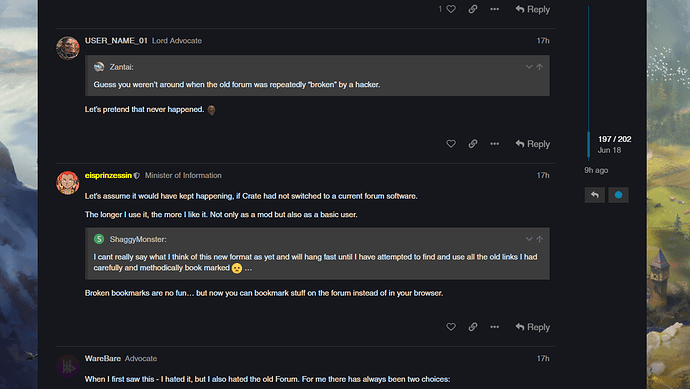Expand the ShaggyMonster quote

(529, 239)
